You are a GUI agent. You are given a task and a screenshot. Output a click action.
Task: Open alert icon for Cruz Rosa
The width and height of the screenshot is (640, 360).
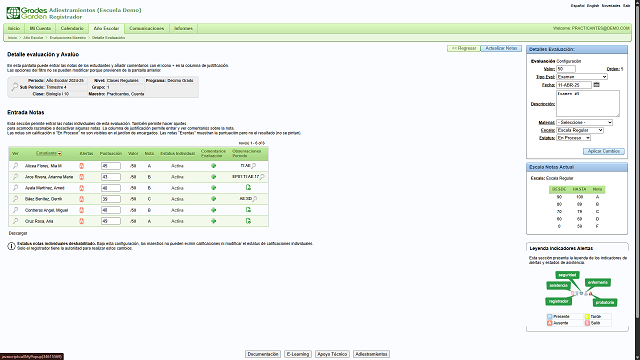81,221
